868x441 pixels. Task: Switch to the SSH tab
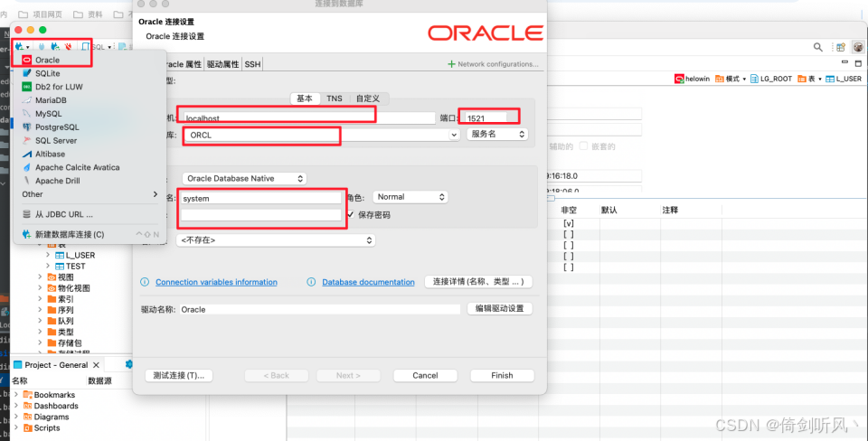(252, 64)
